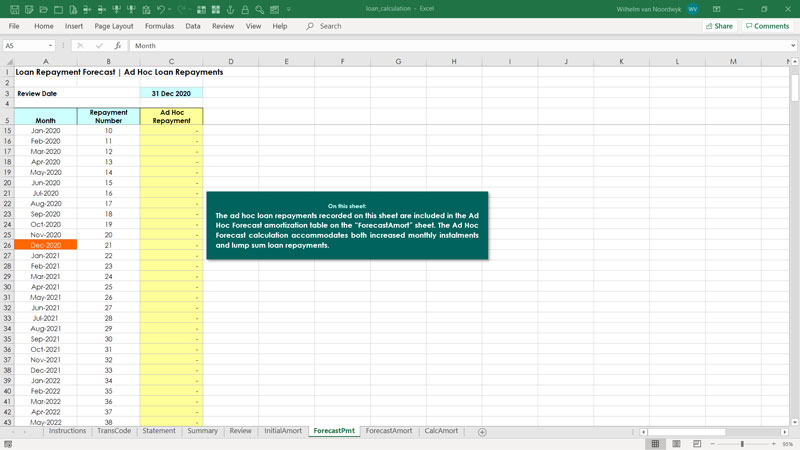Click the first grid panes icon after Redo

[x=201, y=9]
